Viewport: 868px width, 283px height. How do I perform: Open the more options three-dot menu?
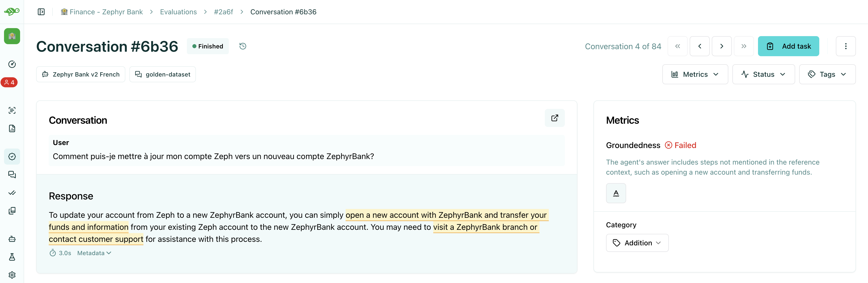pyautogui.click(x=845, y=46)
